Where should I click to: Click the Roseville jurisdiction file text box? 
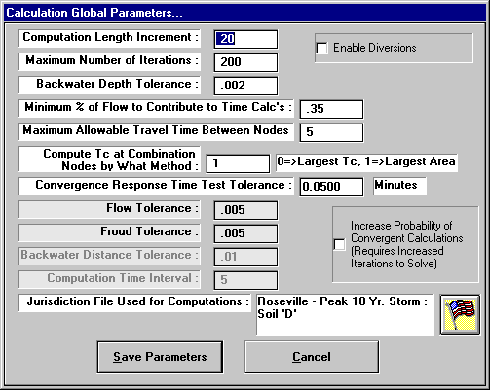tap(345, 315)
